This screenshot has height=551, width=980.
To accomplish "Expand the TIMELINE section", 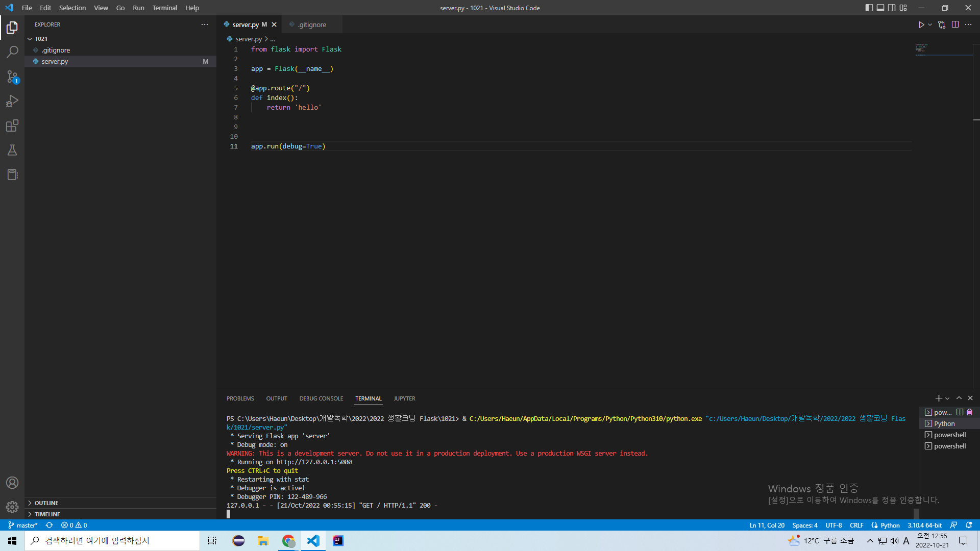I will 47,514.
